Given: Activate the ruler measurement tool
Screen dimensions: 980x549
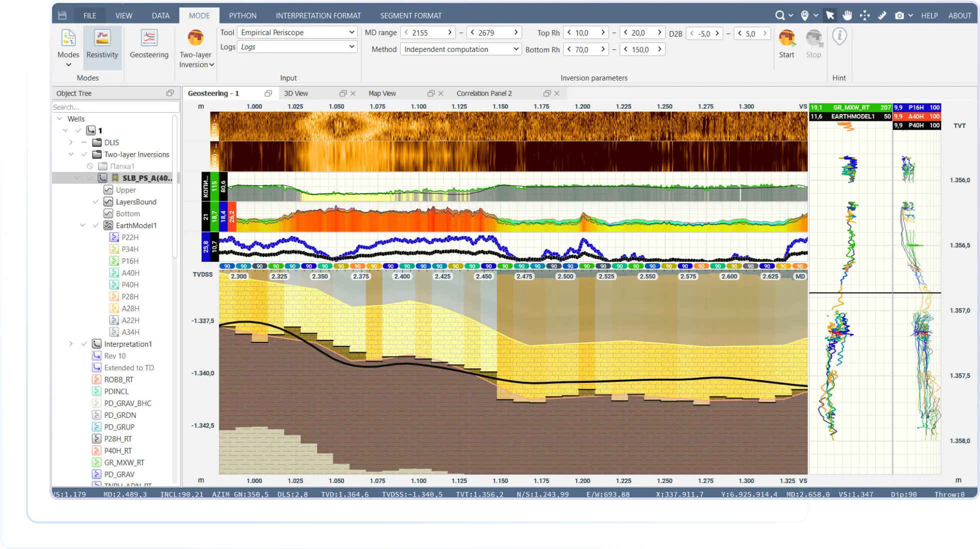Looking at the screenshot, I should [882, 16].
